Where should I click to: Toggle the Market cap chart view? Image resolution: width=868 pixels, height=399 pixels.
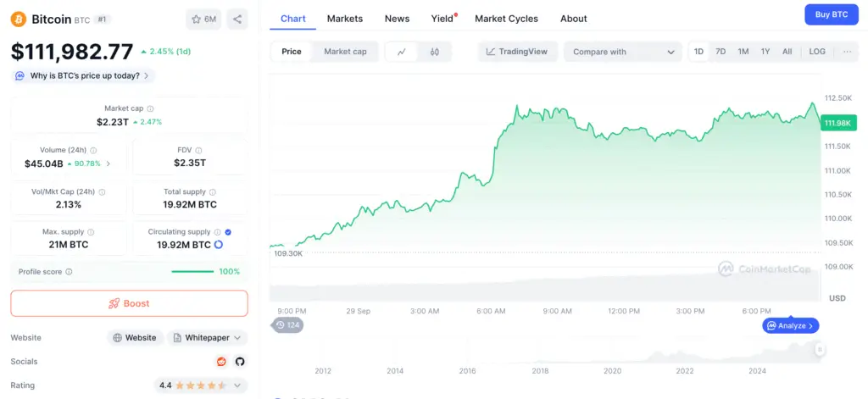point(345,52)
